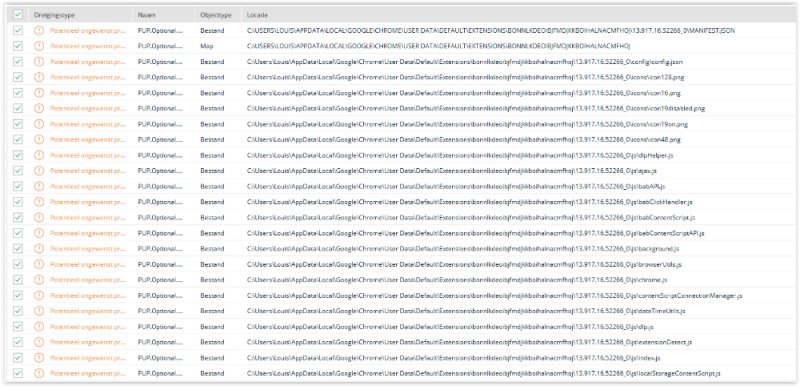Screen dimensions: 800x386
Task: Select the path ending in js\extensionDetect.js
Action: [469, 343]
